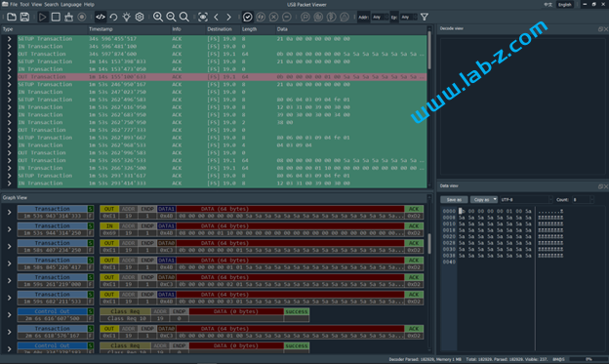Screen dimensions: 609x364
Task: Go to next item with right chevron
Action: click(x=228, y=18)
